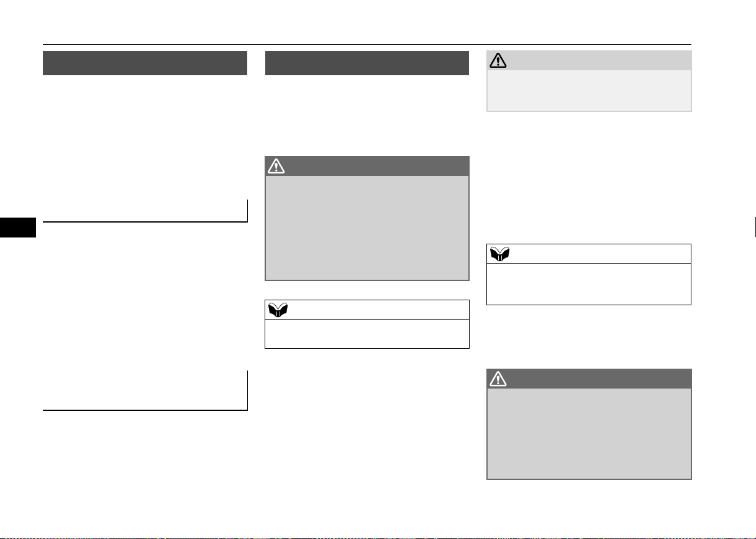Select the light gray caution header bar at top right
This screenshot has height=539, width=756.
589,60
